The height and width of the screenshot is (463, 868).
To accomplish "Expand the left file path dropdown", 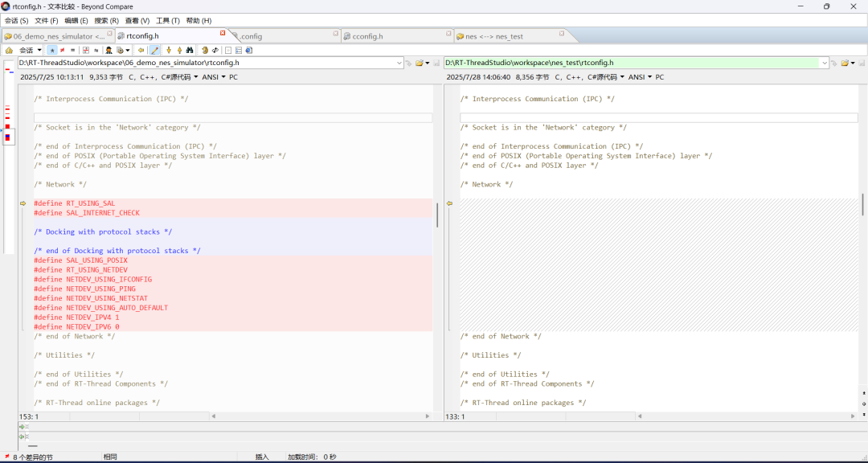I will click(399, 63).
